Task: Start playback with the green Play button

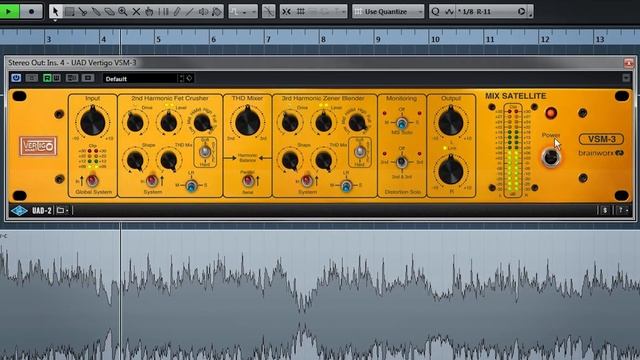Action: click(x=10, y=11)
